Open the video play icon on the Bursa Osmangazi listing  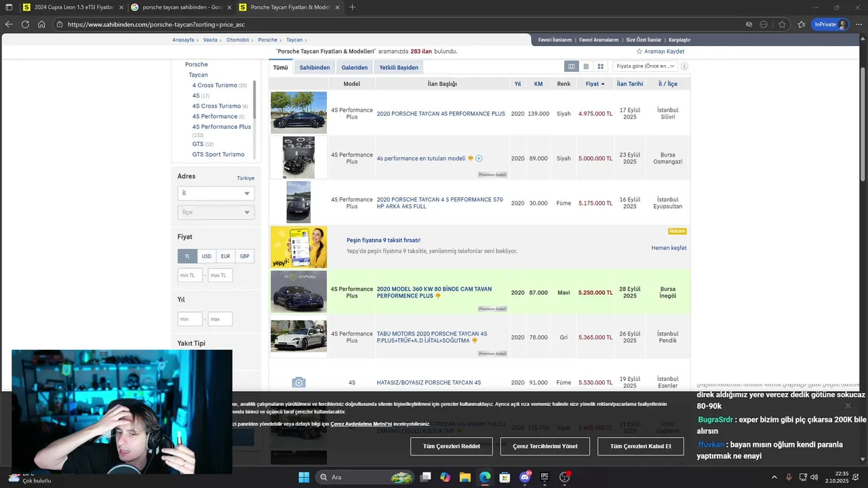click(479, 159)
